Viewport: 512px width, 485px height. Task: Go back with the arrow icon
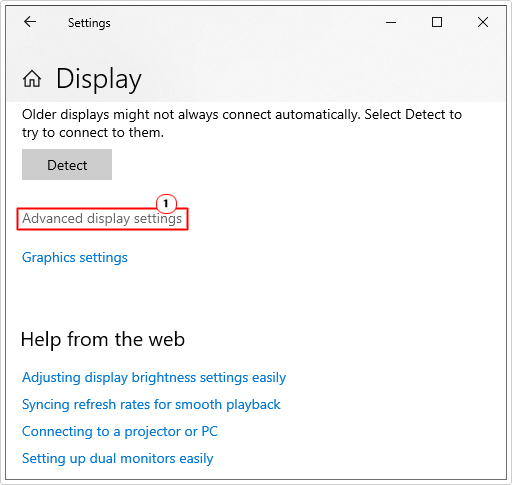[x=30, y=22]
